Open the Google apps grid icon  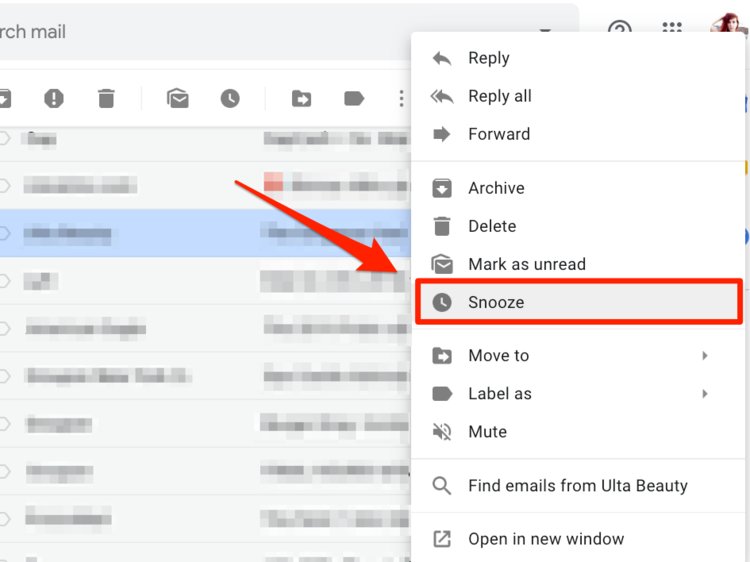(x=672, y=27)
